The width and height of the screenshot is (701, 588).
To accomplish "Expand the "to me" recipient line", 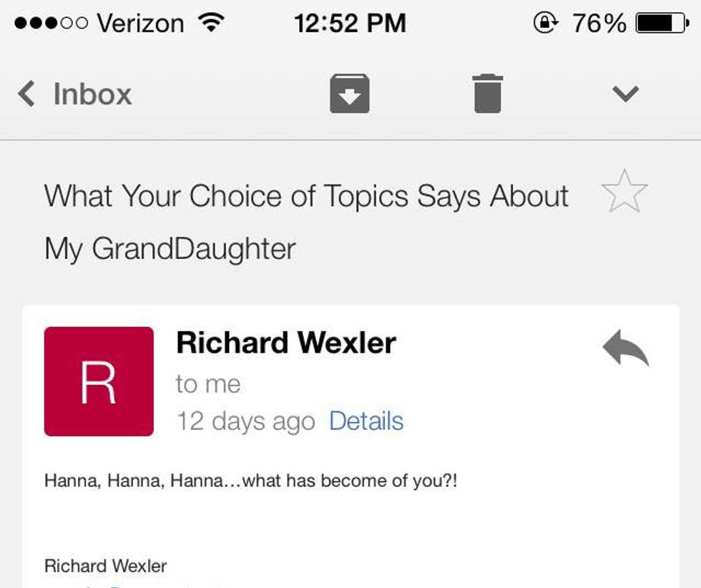I will [x=208, y=384].
